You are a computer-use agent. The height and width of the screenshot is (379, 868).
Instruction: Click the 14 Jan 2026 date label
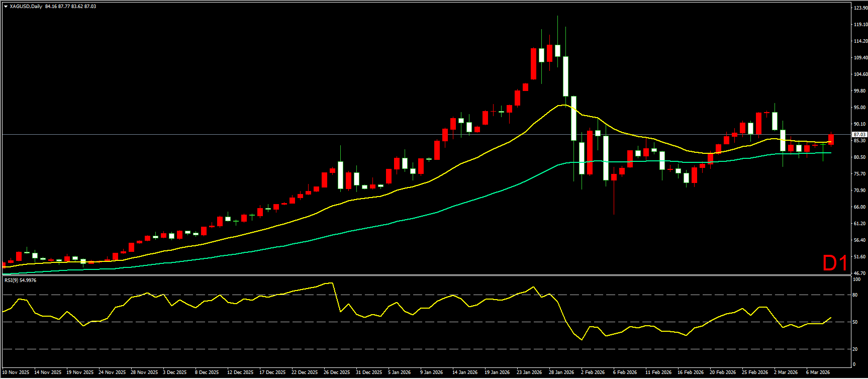click(465, 372)
